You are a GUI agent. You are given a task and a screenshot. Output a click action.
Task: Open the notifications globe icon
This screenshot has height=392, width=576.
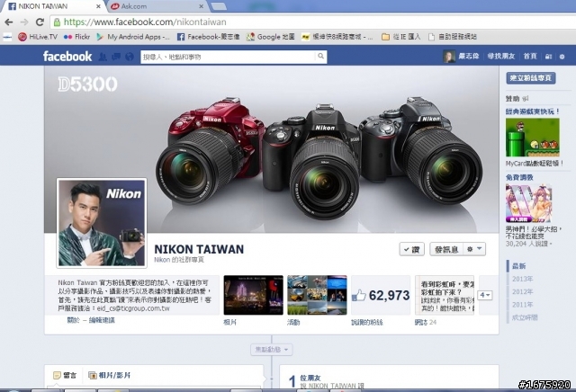(x=130, y=57)
